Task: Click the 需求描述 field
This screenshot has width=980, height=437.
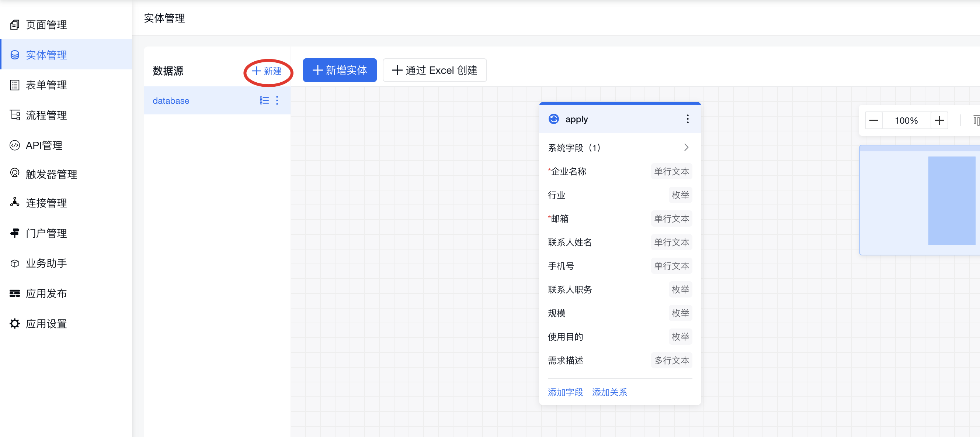Action: click(x=620, y=361)
